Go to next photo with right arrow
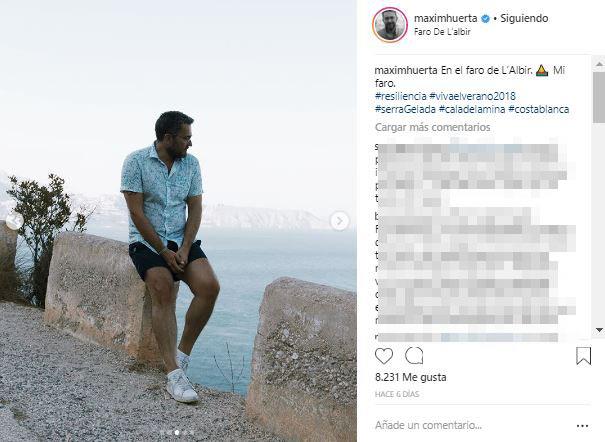Screen dimensions: 605x442 340,221
